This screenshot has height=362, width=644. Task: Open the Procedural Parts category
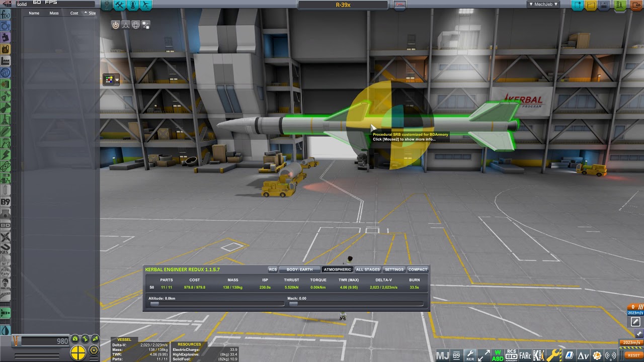[6, 271]
